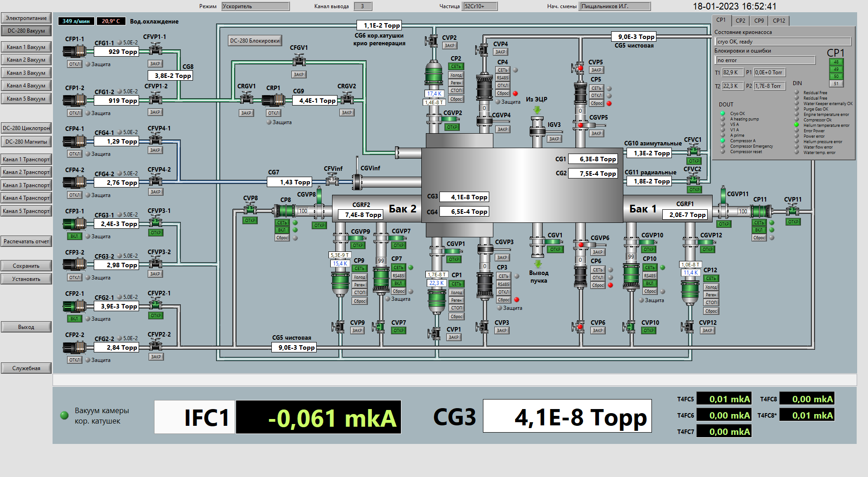Click the CFVC1 valve icon
This screenshot has width=868, height=477.
pos(693,150)
